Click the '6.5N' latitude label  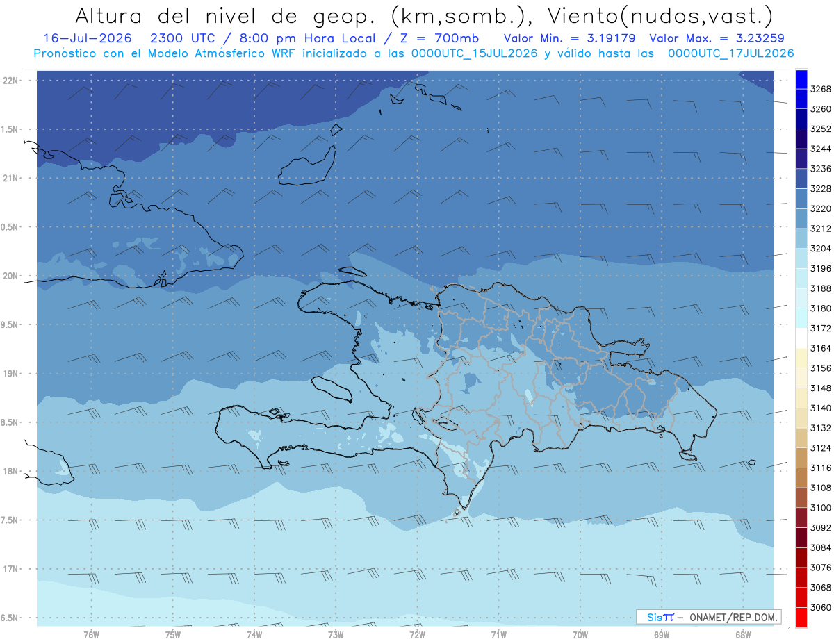coord(10,618)
